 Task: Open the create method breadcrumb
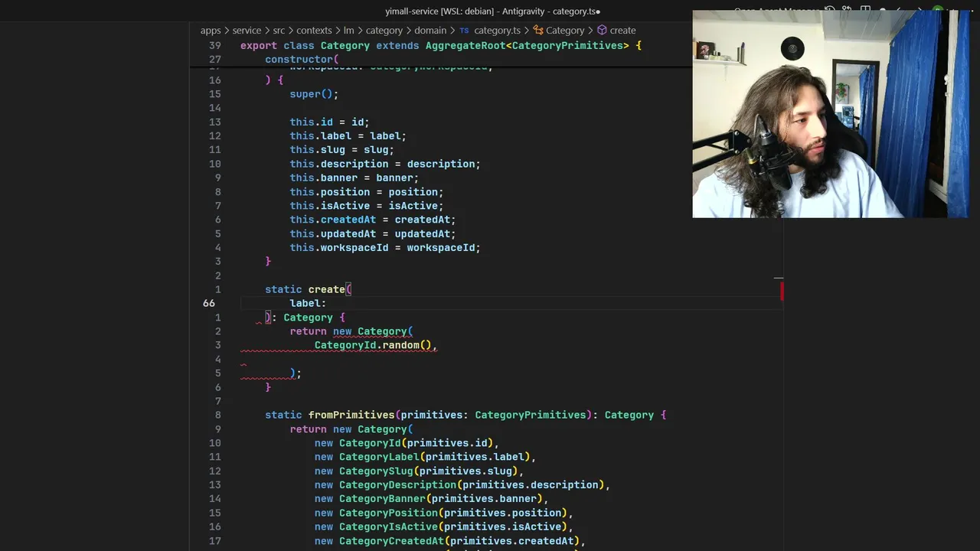[622, 31]
